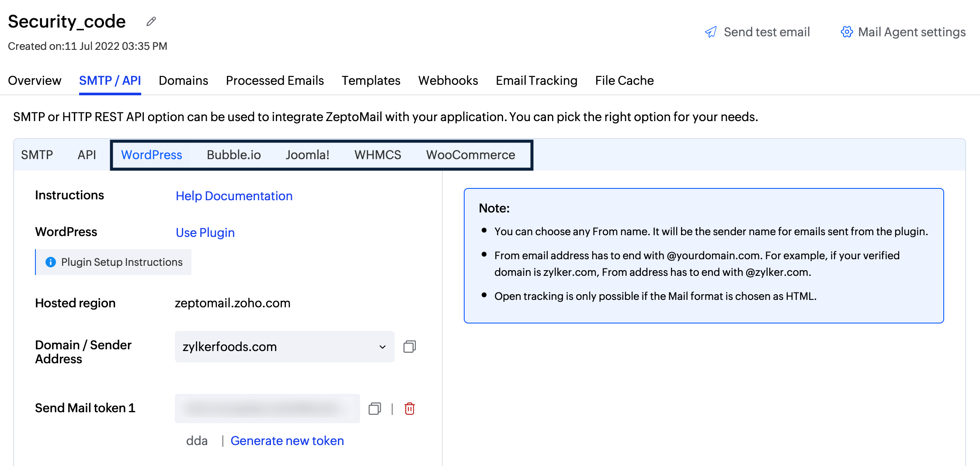This screenshot has width=980, height=466.
Task: Switch to the Joomla! integration tab
Action: point(307,155)
